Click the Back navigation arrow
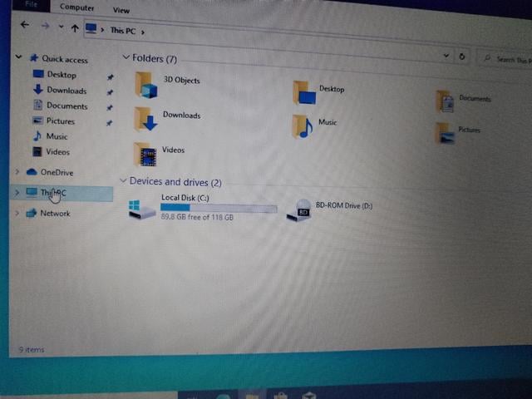The image size is (532, 399). 24,24
